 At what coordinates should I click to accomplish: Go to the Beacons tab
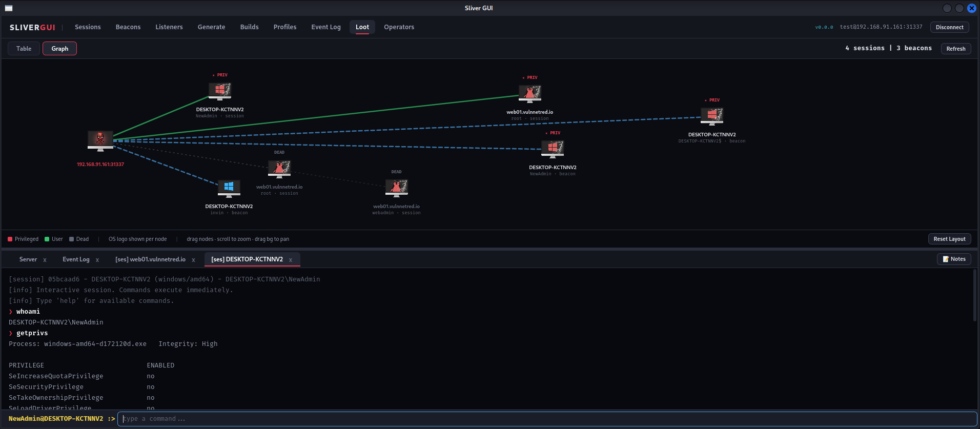(x=128, y=27)
